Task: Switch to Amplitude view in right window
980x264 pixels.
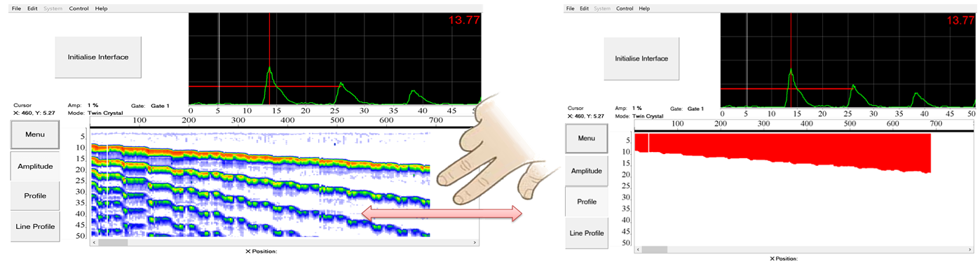Action: coord(587,171)
